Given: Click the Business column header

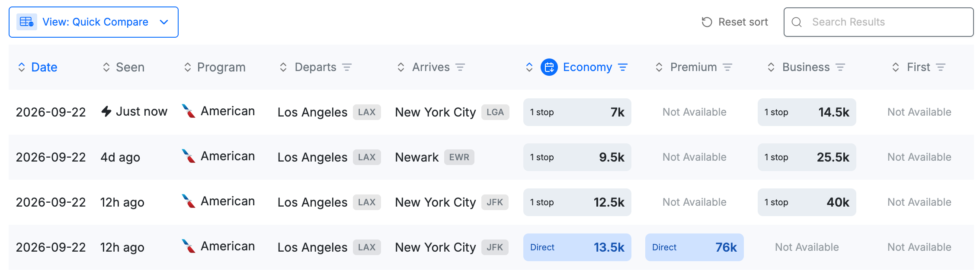Looking at the screenshot, I should 806,67.
